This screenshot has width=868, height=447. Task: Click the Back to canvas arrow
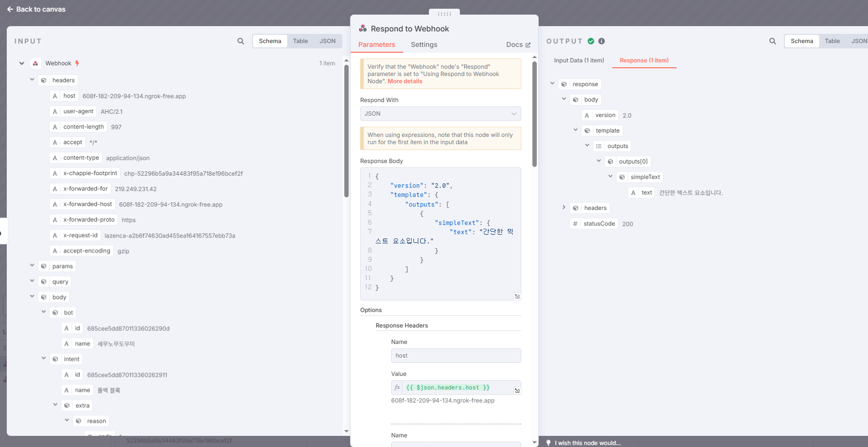click(10, 9)
